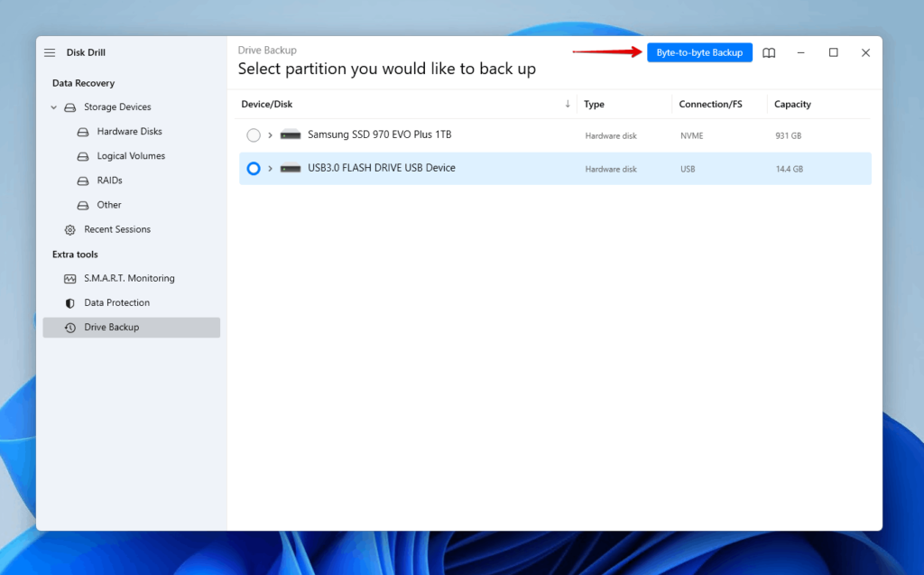Image resolution: width=924 pixels, height=575 pixels.
Task: Open the hamburger menu in Disk Drill
Action: (x=49, y=52)
